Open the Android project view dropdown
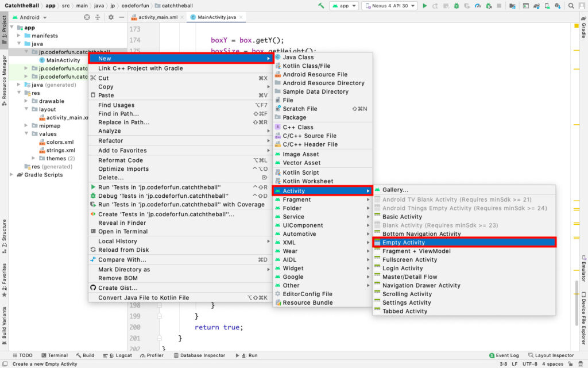This screenshot has width=588, height=368. click(30, 17)
